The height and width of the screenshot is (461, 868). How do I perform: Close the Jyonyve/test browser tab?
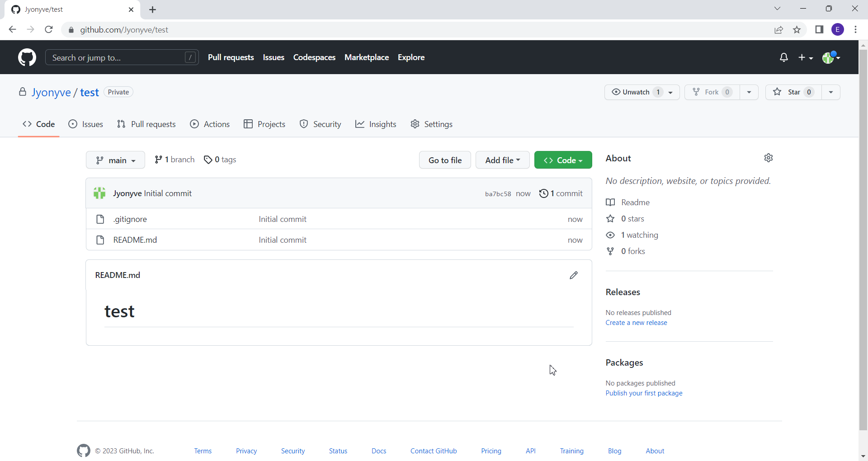[x=131, y=9]
